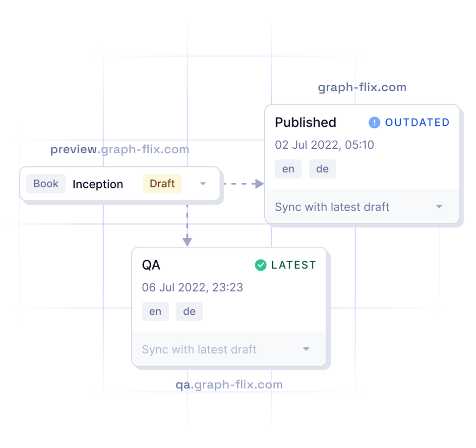476x448 pixels.
Task: Click the dashed arrowhead pointing to Published
Action: (258, 184)
